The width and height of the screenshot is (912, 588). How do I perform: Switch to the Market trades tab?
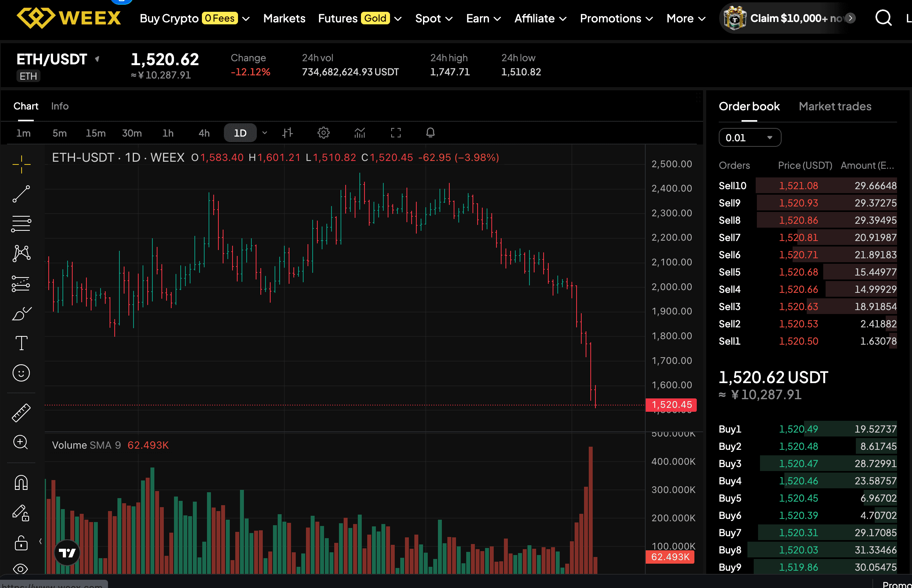tap(835, 106)
